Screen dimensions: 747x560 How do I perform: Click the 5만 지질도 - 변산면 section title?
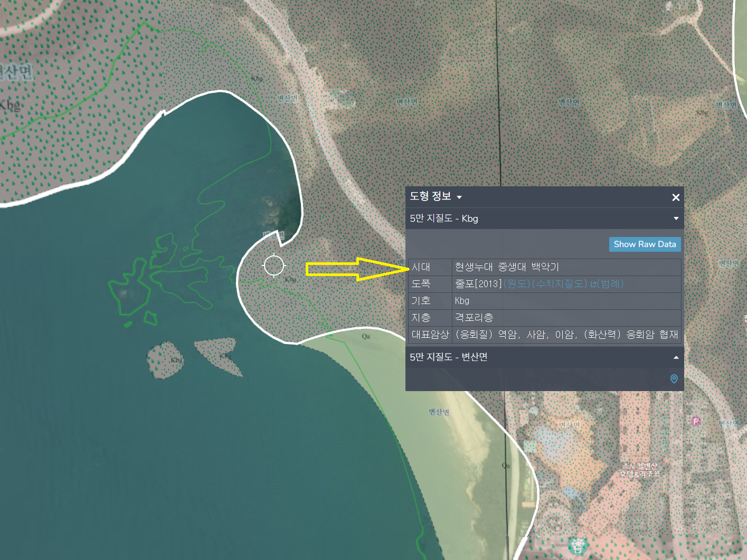click(448, 357)
